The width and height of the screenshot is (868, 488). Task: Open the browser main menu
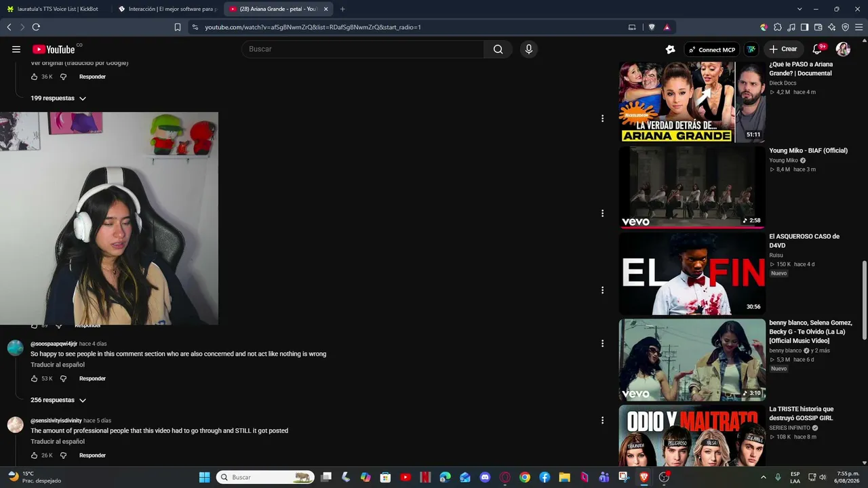point(859,27)
